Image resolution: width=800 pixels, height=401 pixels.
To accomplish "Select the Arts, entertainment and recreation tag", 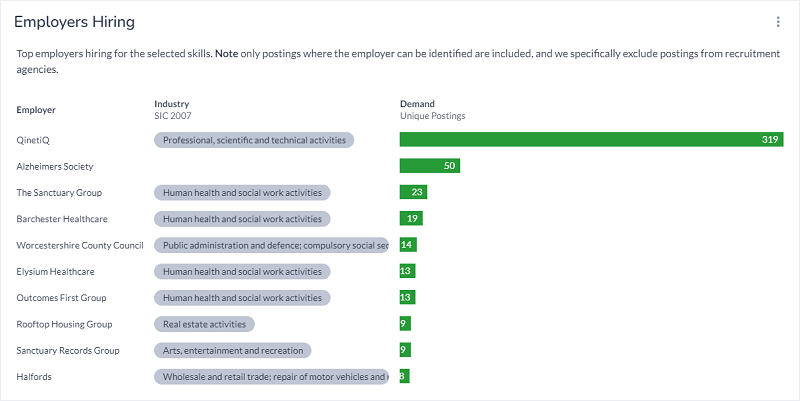I will 233,350.
